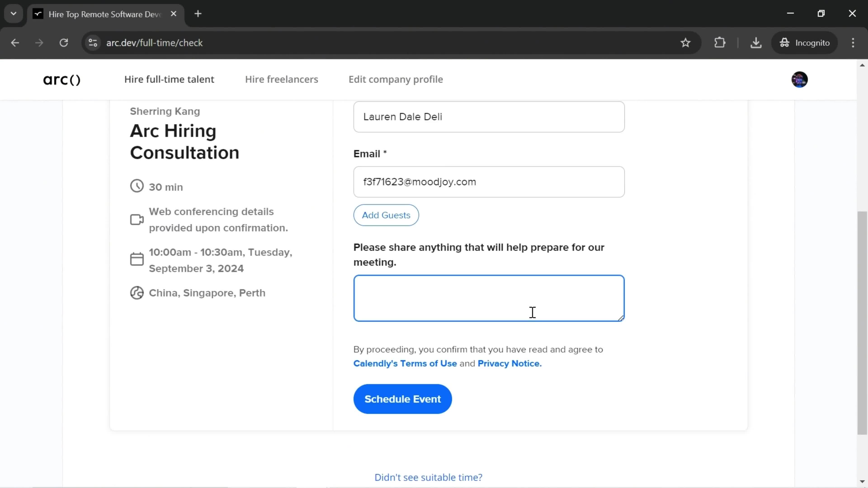The image size is (868, 488).
Task: Open Hire full-time talent menu item
Action: (169, 80)
